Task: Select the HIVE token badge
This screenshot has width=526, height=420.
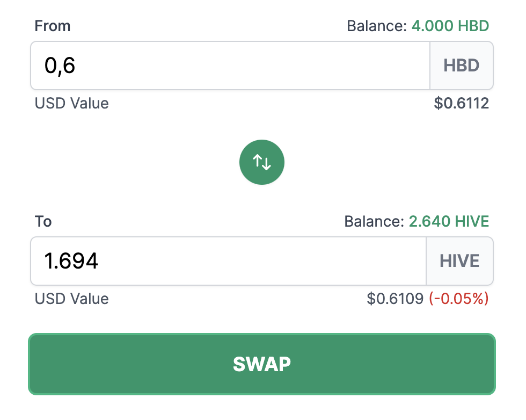Action: 459,261
